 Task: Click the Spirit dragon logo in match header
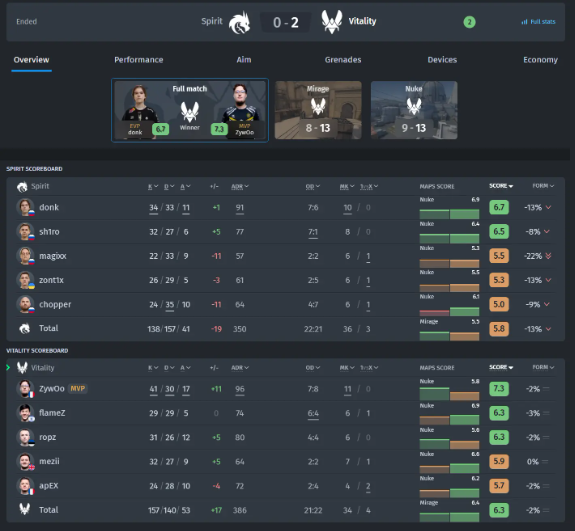pos(239,23)
